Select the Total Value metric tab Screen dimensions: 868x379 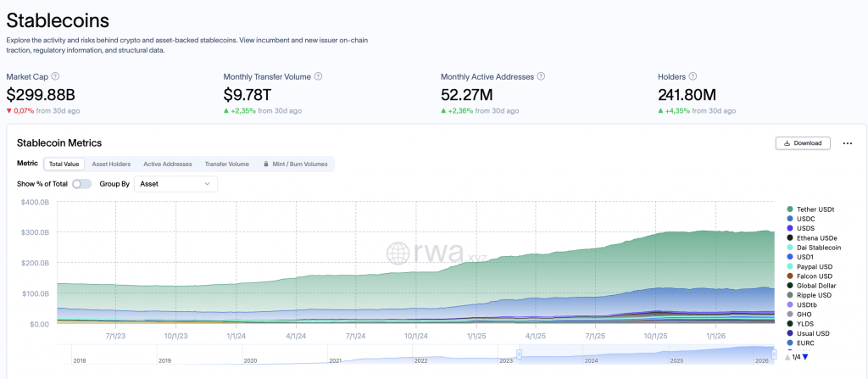pyautogui.click(x=64, y=164)
